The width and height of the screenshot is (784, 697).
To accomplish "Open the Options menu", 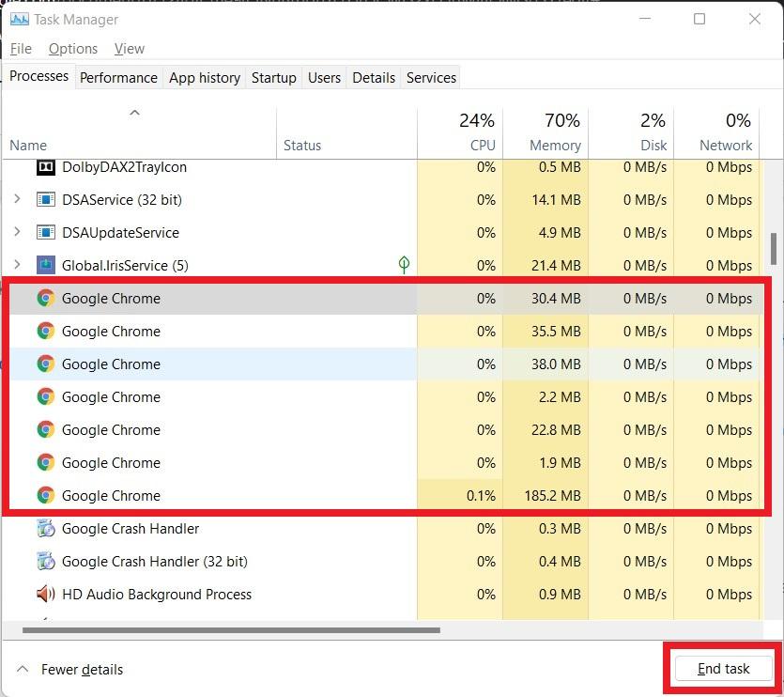I will tap(72, 49).
